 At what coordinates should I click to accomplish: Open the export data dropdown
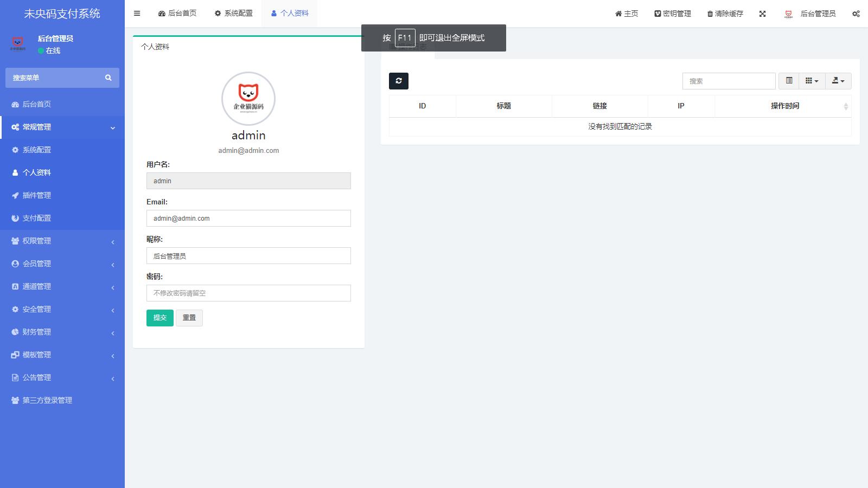[x=838, y=81]
